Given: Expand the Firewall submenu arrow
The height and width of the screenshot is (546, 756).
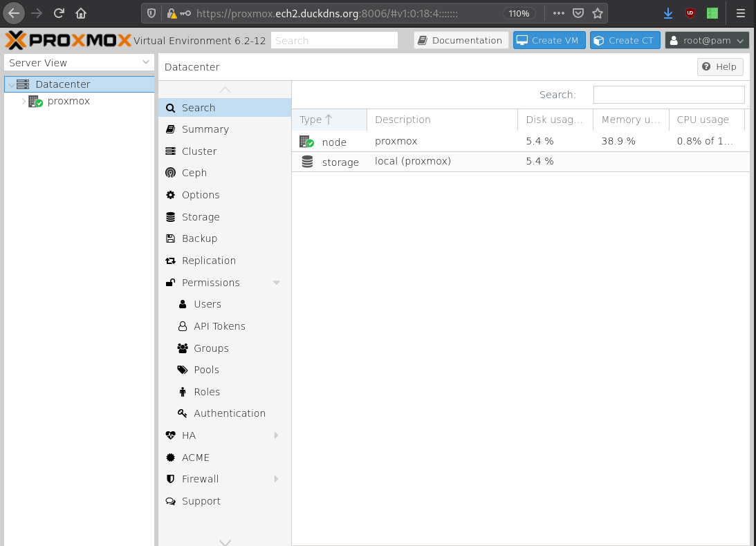Looking at the screenshot, I should pyautogui.click(x=276, y=479).
